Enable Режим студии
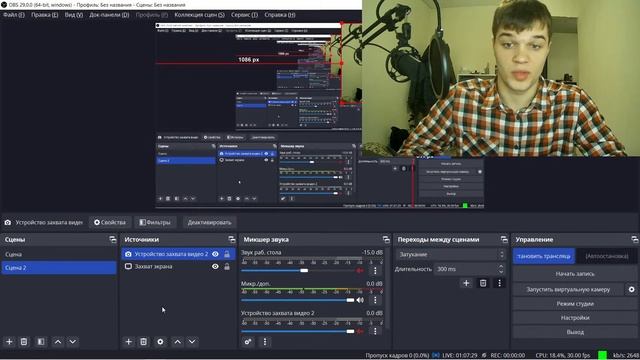 coord(575,304)
